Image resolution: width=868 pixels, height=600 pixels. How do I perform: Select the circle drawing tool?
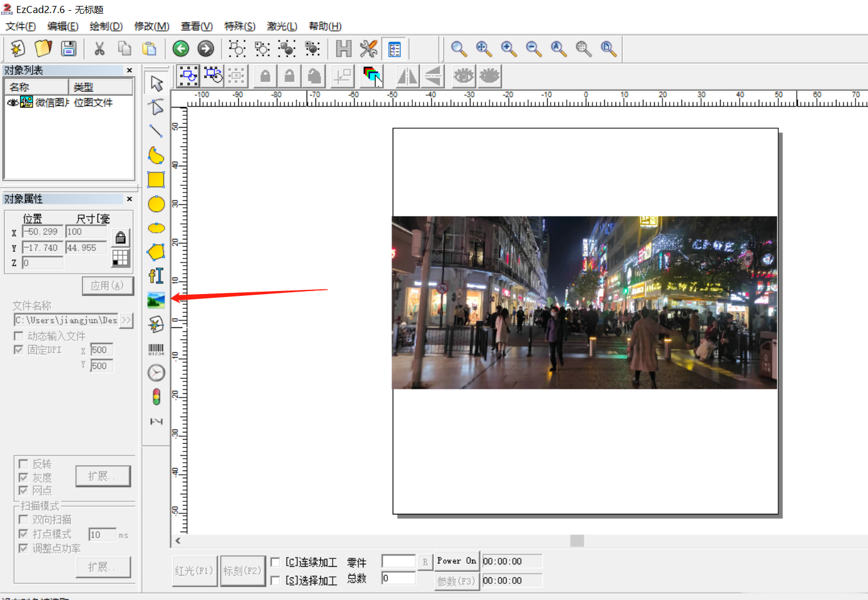156,204
